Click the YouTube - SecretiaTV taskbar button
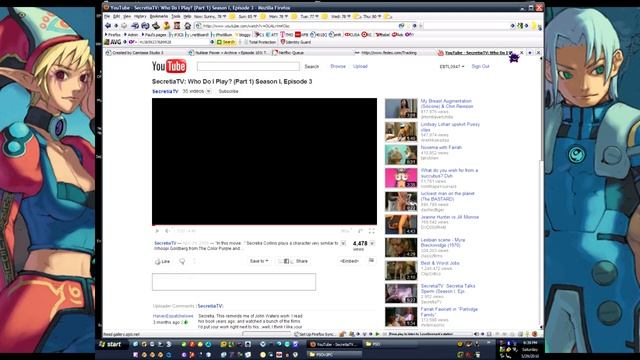This screenshot has width=640, height=360. point(334,344)
